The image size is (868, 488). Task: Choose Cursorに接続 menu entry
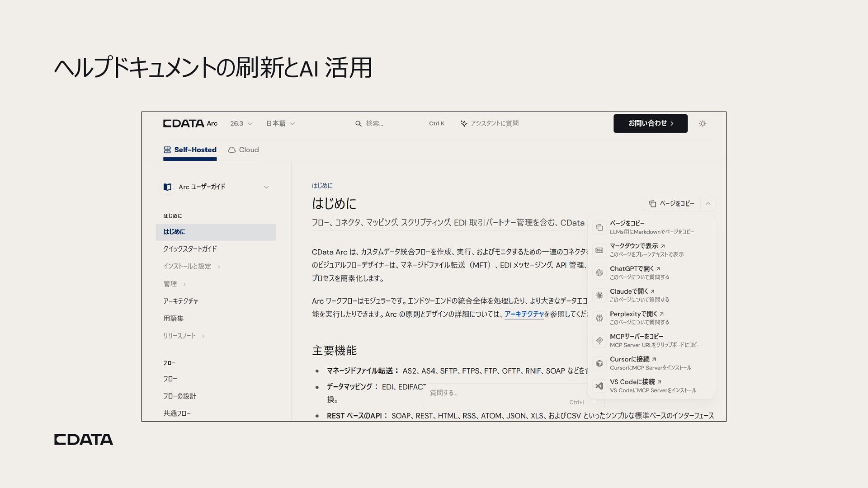[651, 363]
